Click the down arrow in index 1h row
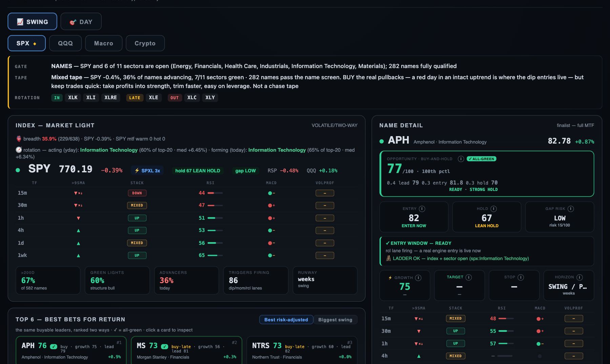Viewport: 610px width, 364px height. tap(78, 218)
